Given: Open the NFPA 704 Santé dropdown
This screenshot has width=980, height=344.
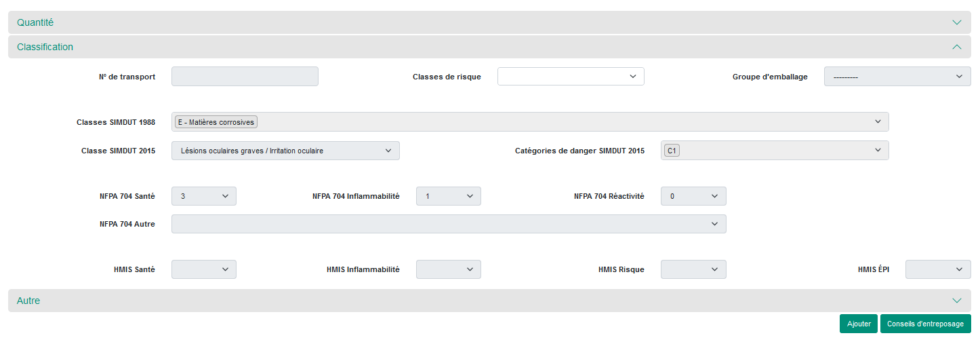Looking at the screenshot, I should [x=204, y=196].
